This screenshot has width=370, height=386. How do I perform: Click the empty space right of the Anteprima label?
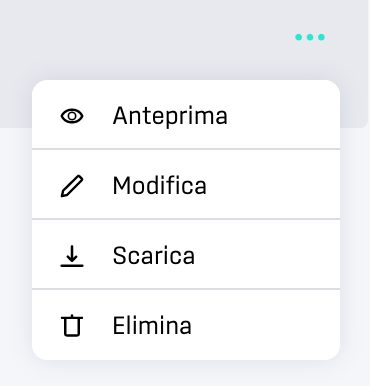[283, 116]
